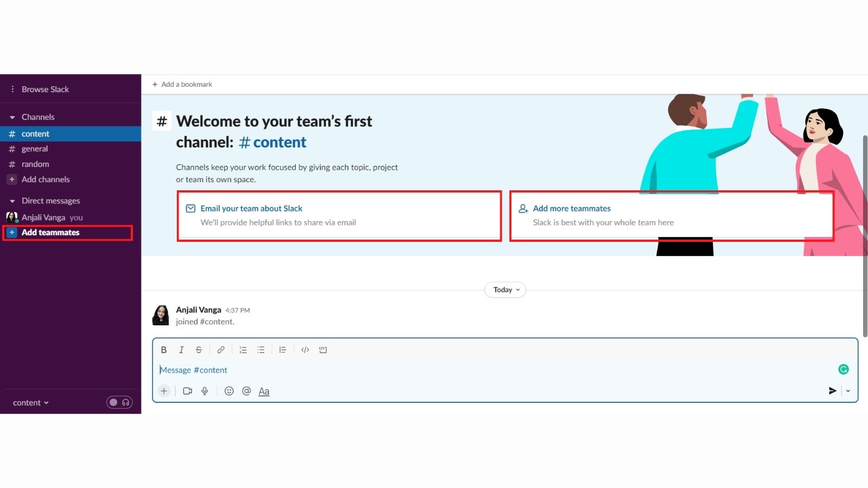Click the envelope icon on email card
Image resolution: width=868 pixels, height=488 pixels.
coord(190,208)
